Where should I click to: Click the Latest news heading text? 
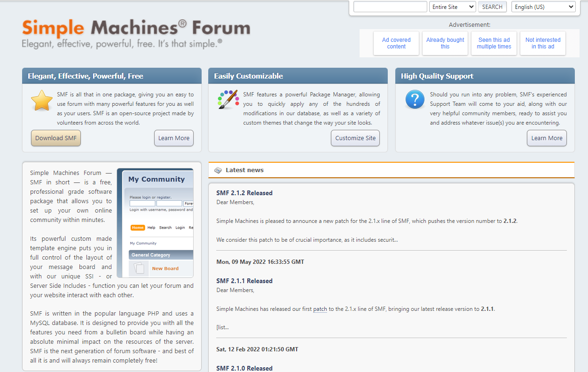[x=244, y=170]
